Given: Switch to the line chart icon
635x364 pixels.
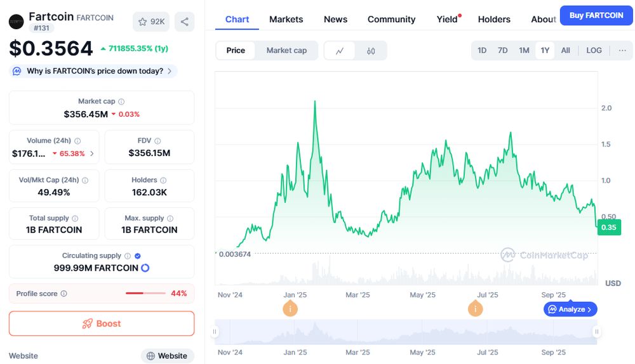Looking at the screenshot, I should coord(340,51).
